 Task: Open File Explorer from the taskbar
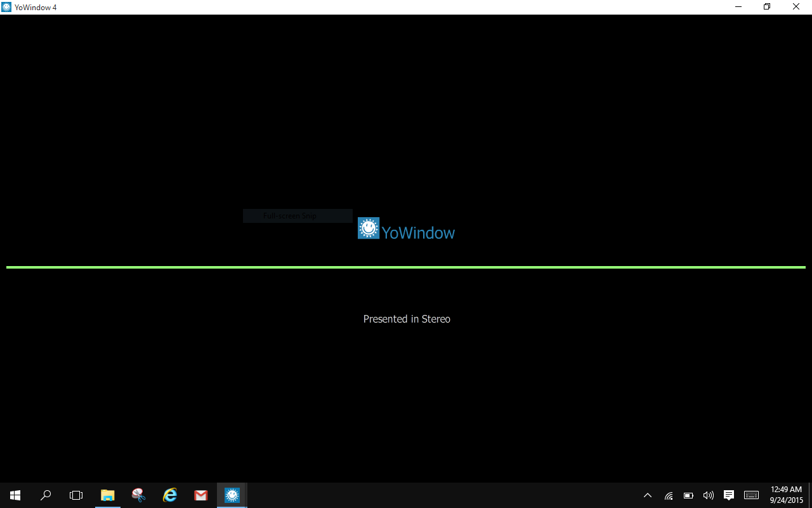108,495
